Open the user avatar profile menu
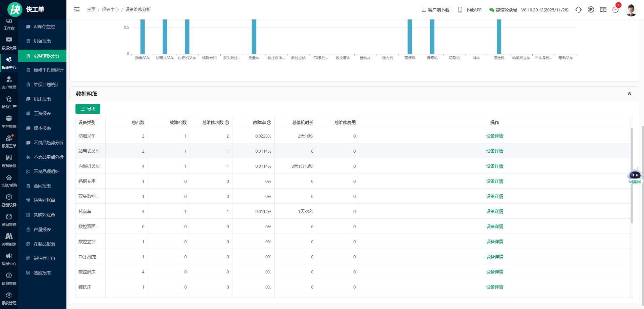 (x=631, y=10)
